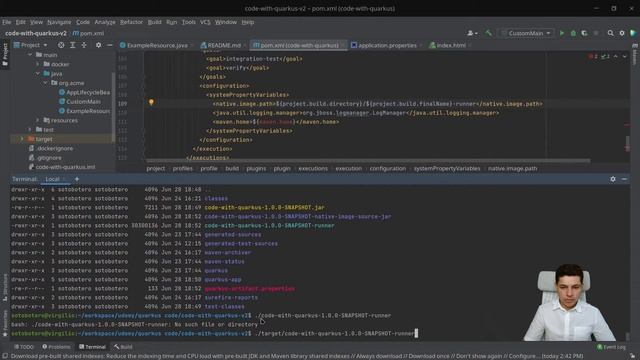Collapse the java folder arrow
This screenshot has width=640, height=360.
click(x=38, y=73)
